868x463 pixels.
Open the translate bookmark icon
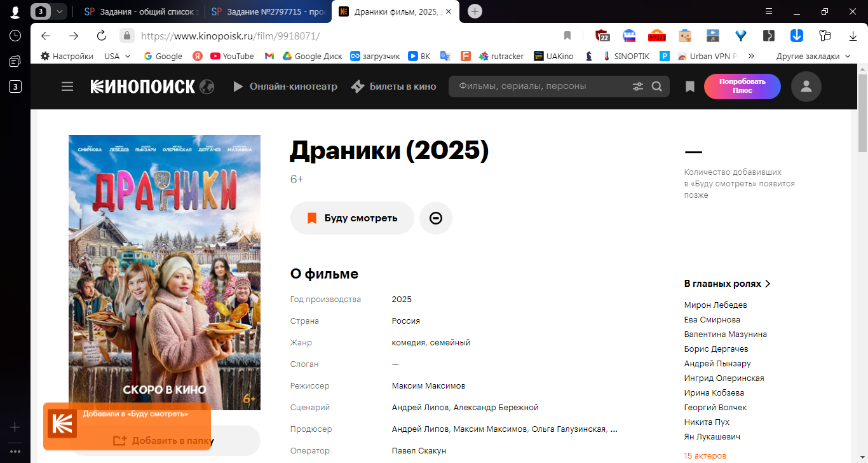coord(445,56)
